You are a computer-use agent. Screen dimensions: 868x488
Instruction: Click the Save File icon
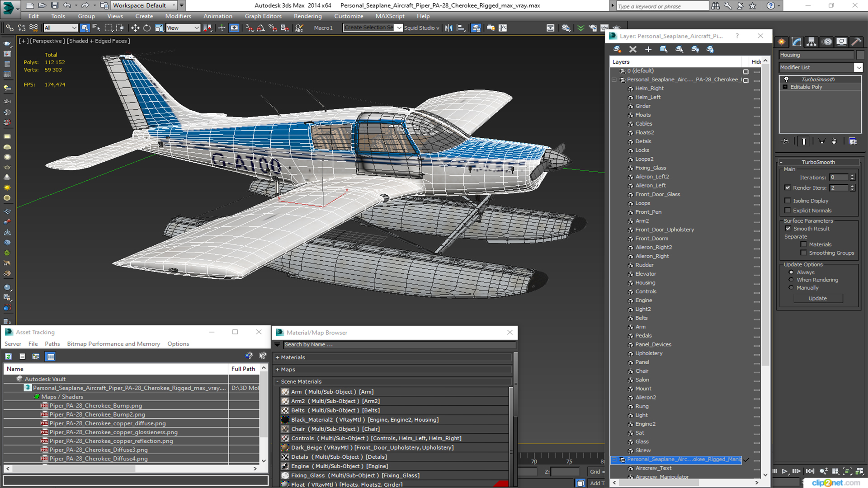pos(55,5)
